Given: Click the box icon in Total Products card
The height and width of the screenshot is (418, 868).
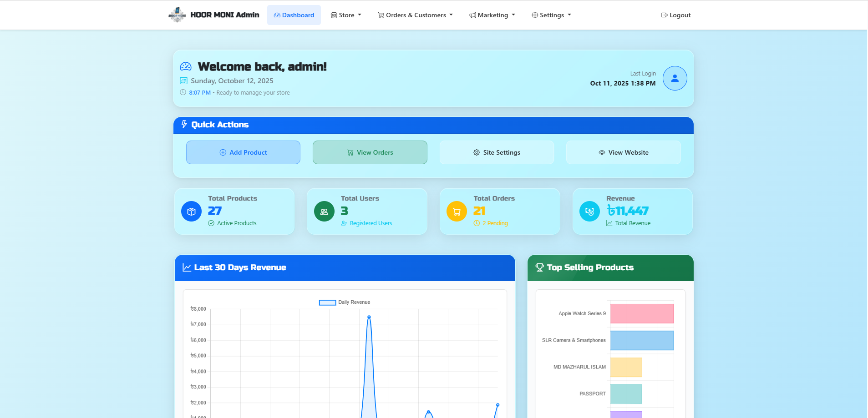Looking at the screenshot, I should [191, 212].
